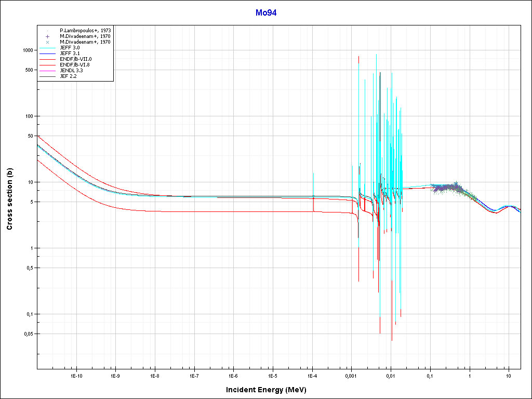Select the ENDF/B-VI.8 legend label
Screen dimensions: 532x399
(x=75, y=64)
